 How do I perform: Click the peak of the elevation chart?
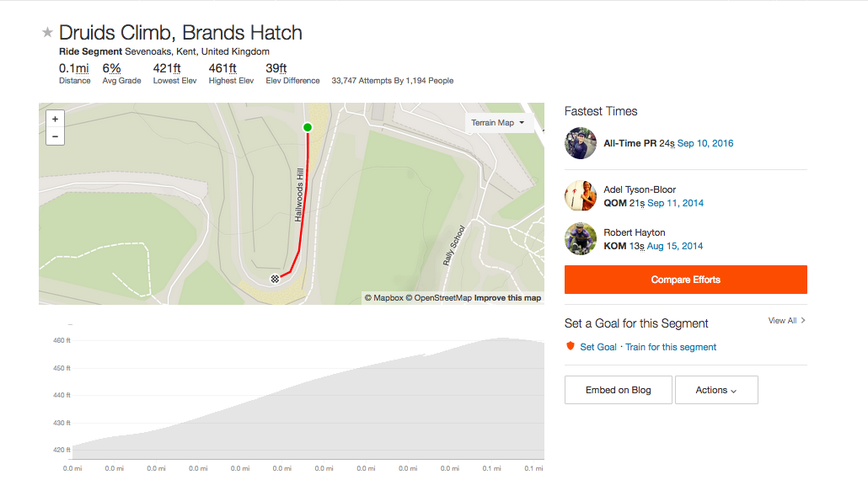(x=502, y=339)
